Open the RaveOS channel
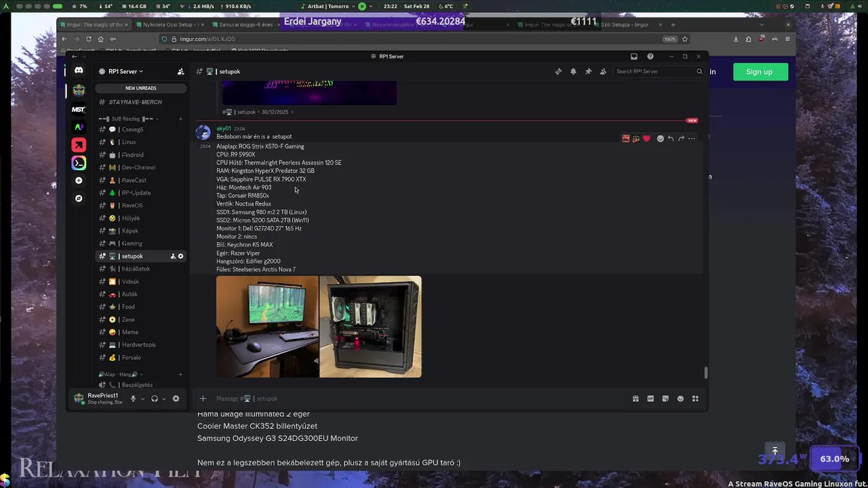Image resolution: width=868 pixels, height=488 pixels. 140,205
